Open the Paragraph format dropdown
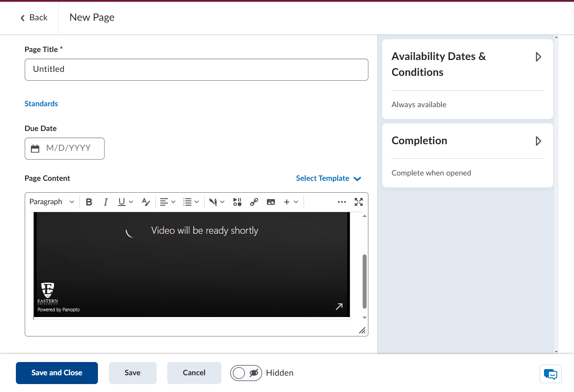The image size is (574, 392). tap(52, 202)
